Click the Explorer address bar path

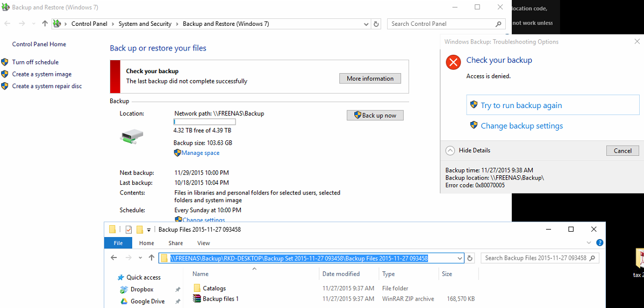coord(299,259)
